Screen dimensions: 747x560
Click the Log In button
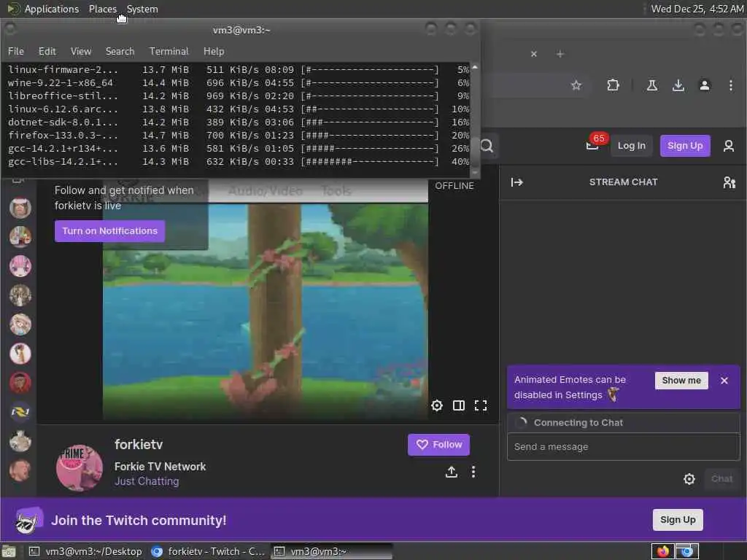coord(631,145)
